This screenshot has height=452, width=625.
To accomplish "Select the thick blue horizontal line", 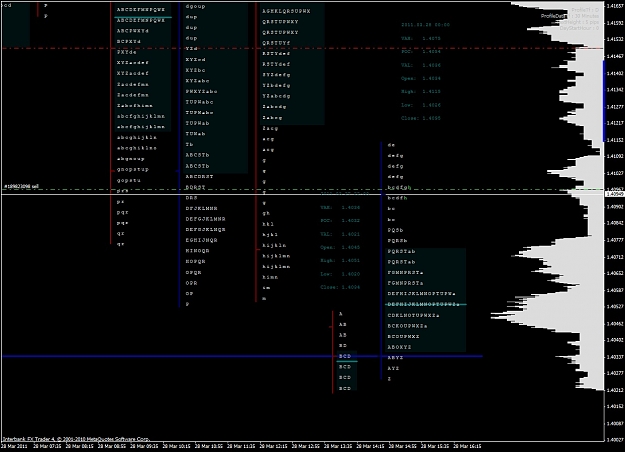I will point(242,356).
